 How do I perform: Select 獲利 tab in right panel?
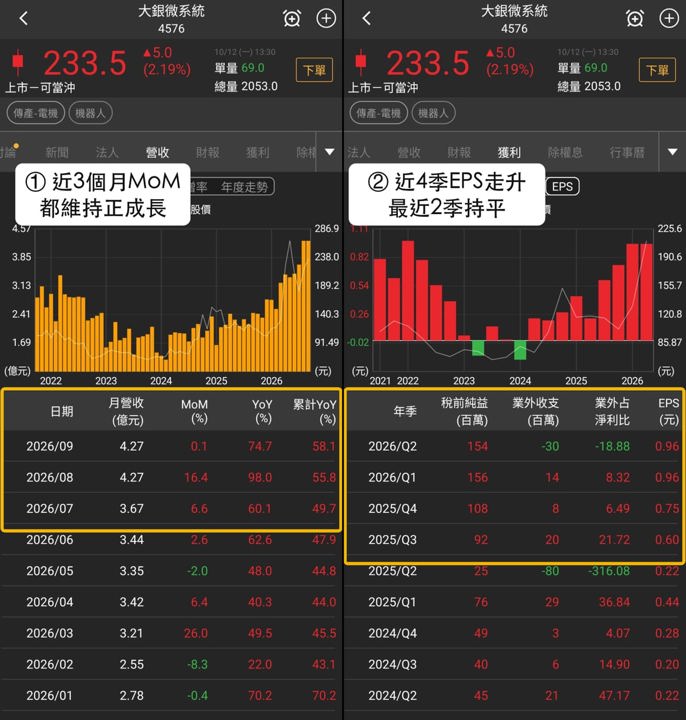[x=509, y=152]
